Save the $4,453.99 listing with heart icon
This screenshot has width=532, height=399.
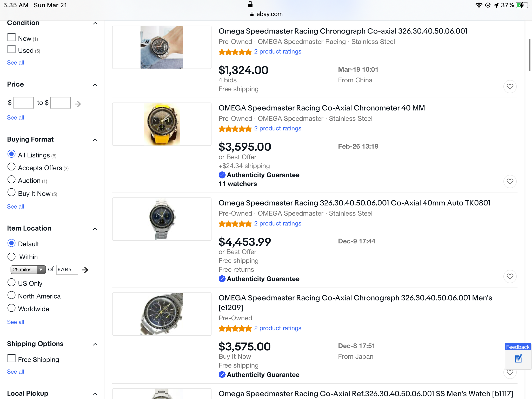point(510,276)
